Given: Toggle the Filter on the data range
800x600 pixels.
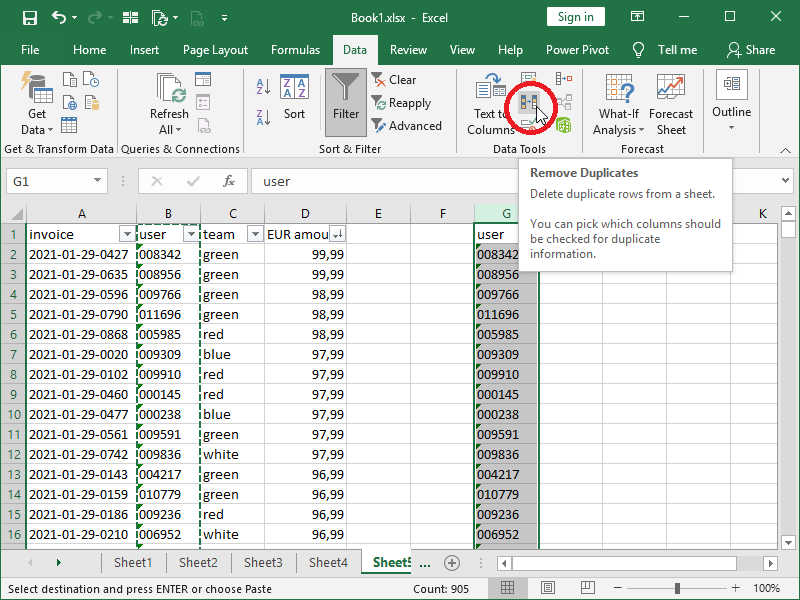Looking at the screenshot, I should coord(345,100).
